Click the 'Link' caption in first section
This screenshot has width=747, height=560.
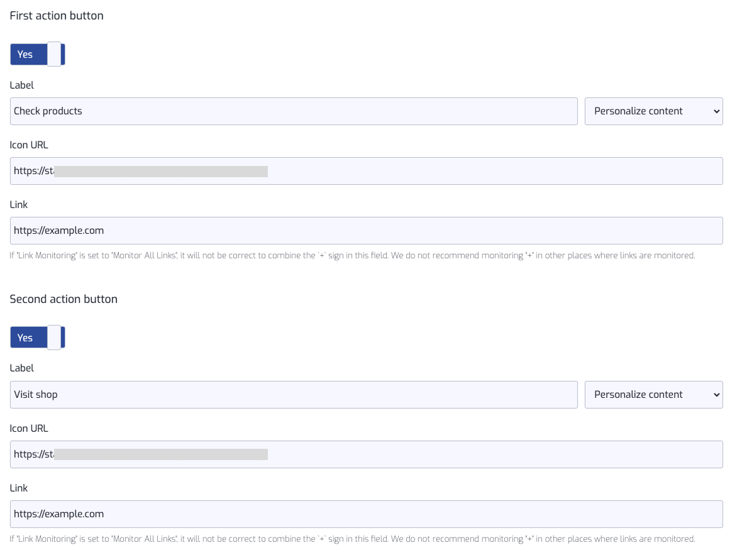19,205
